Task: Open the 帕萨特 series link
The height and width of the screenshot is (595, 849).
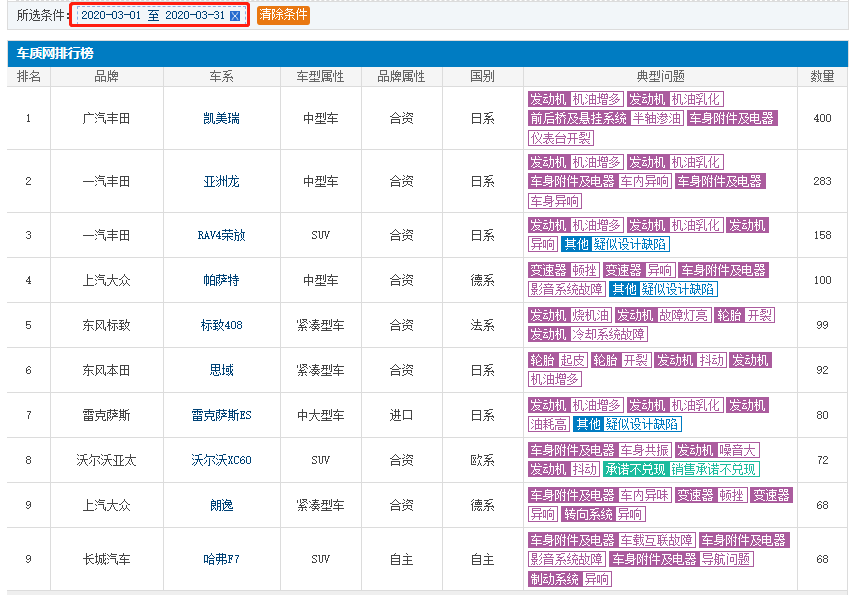Action: point(221,280)
